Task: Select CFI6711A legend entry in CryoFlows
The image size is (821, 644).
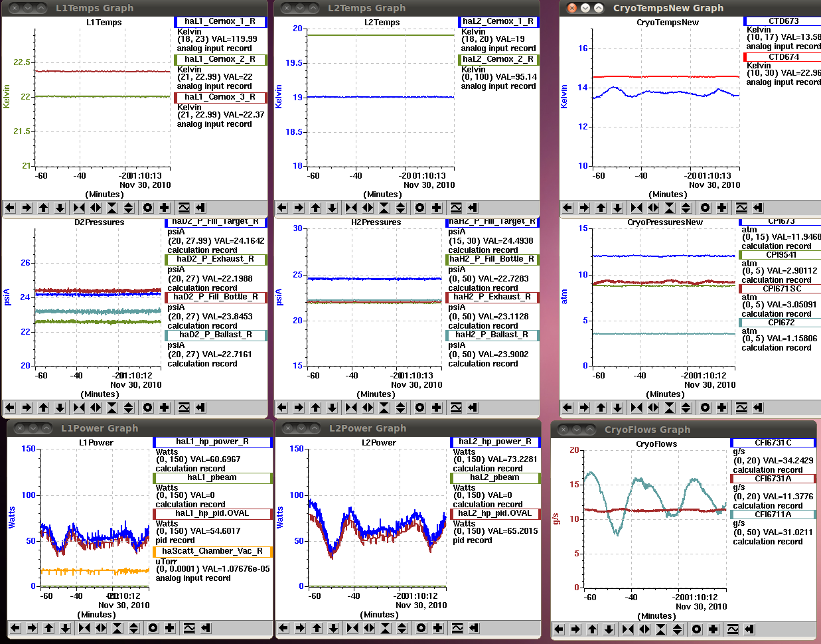Action: [x=773, y=515]
